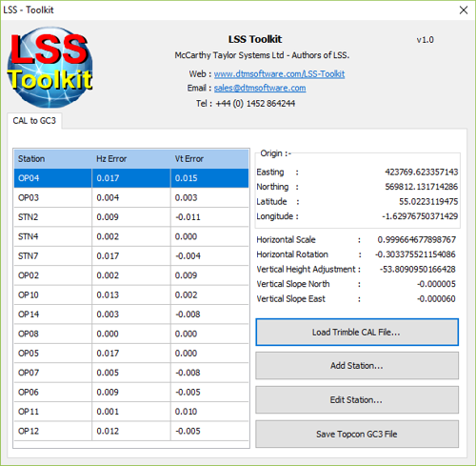Select station OP06 in the list
The height and width of the screenshot is (466, 476).
pos(131,392)
